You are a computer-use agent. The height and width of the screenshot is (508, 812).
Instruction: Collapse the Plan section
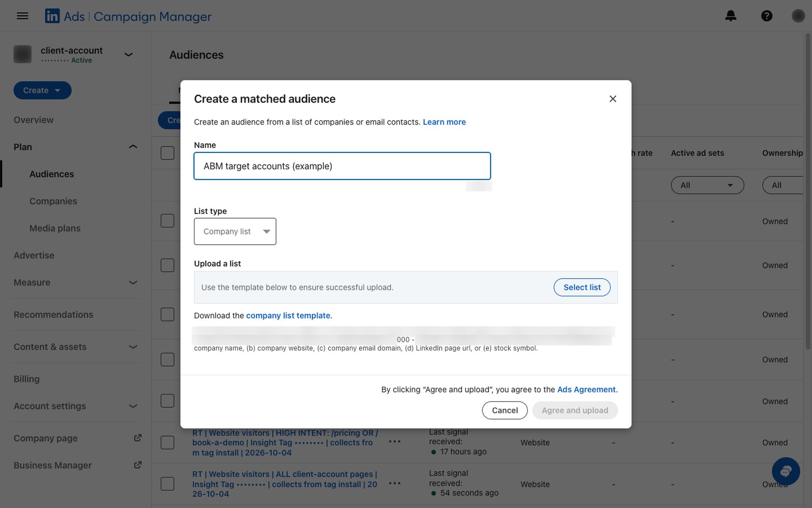pos(133,147)
